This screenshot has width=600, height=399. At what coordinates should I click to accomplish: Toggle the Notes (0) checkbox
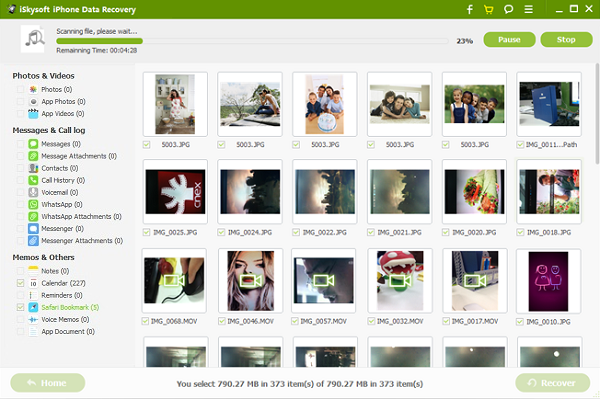tap(20, 271)
